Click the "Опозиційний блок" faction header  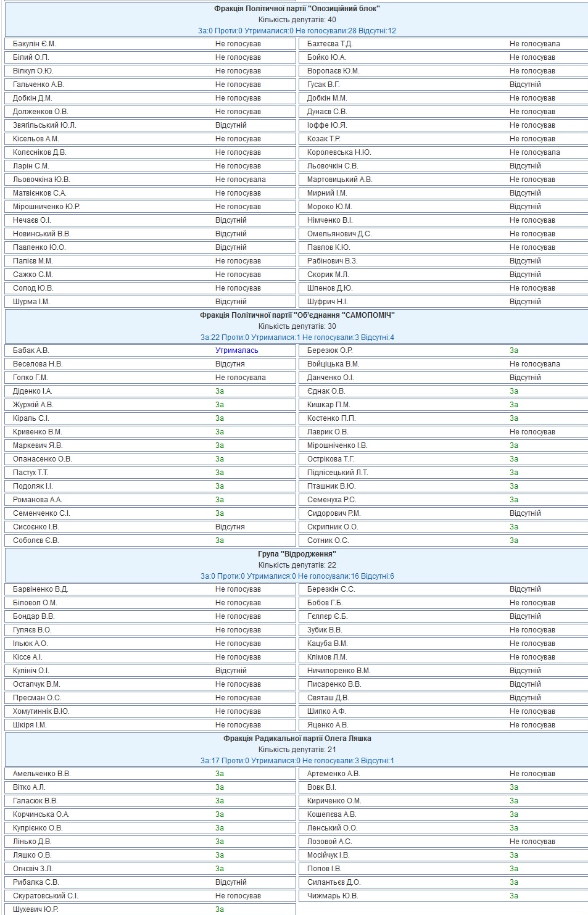[297, 9]
